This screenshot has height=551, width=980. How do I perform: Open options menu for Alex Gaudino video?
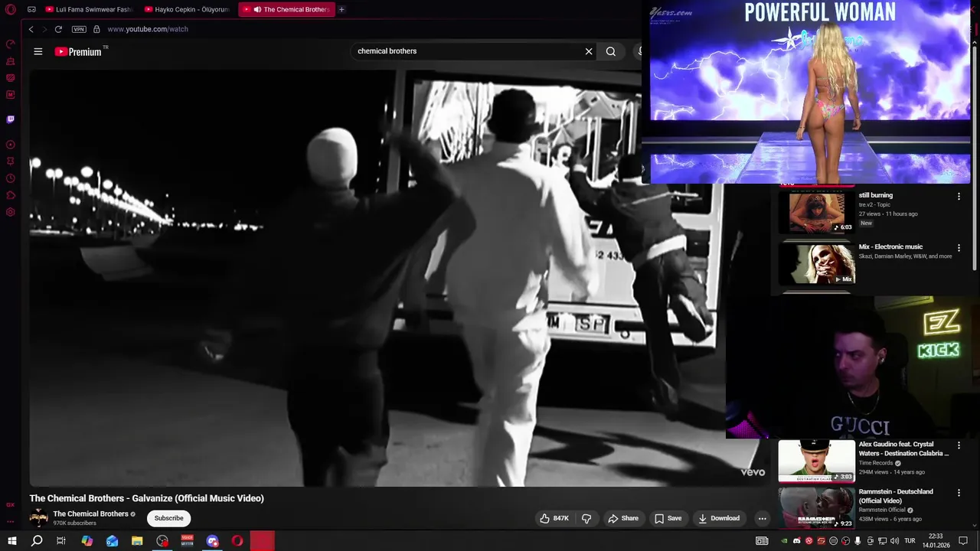959,445
